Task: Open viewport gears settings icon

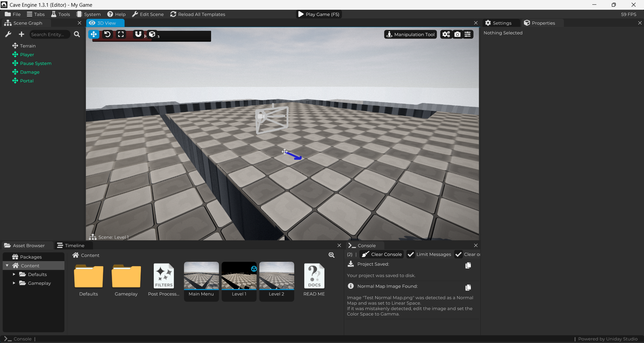Action: coord(446,34)
